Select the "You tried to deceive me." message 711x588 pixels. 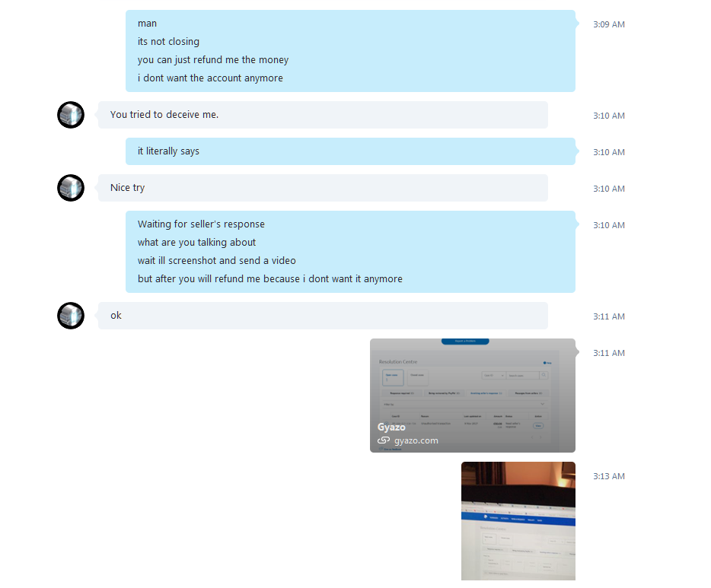pyautogui.click(x=323, y=115)
